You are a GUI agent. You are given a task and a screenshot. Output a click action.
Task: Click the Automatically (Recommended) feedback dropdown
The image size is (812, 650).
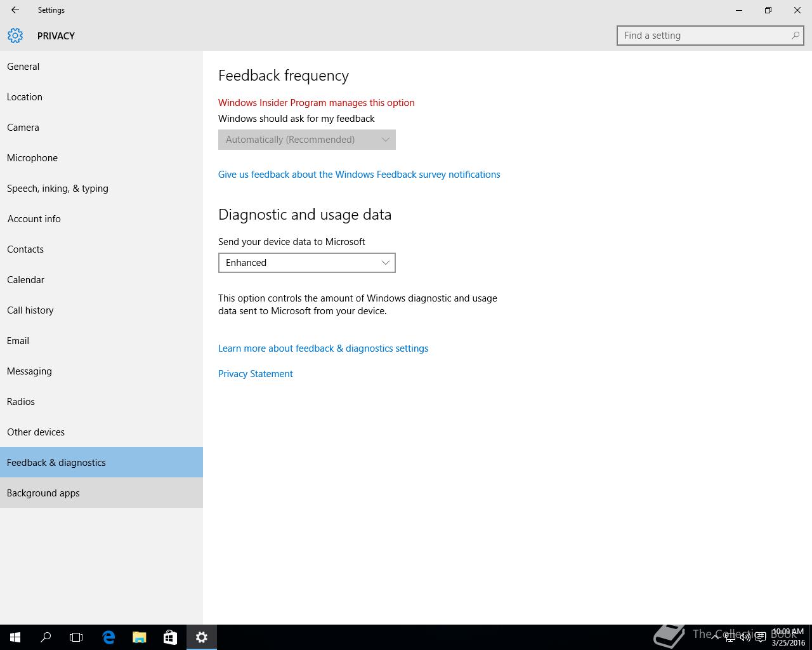click(x=307, y=140)
